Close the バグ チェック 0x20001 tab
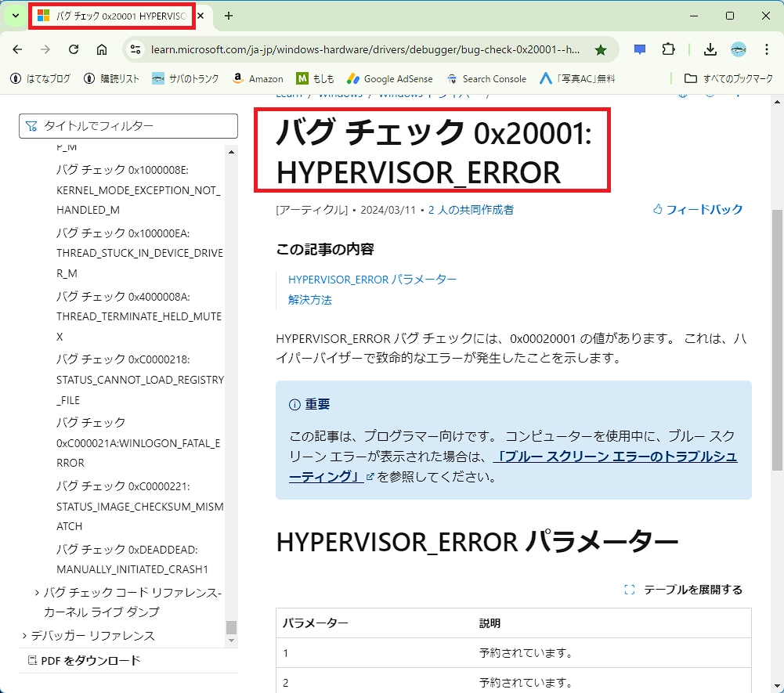 pyautogui.click(x=201, y=16)
